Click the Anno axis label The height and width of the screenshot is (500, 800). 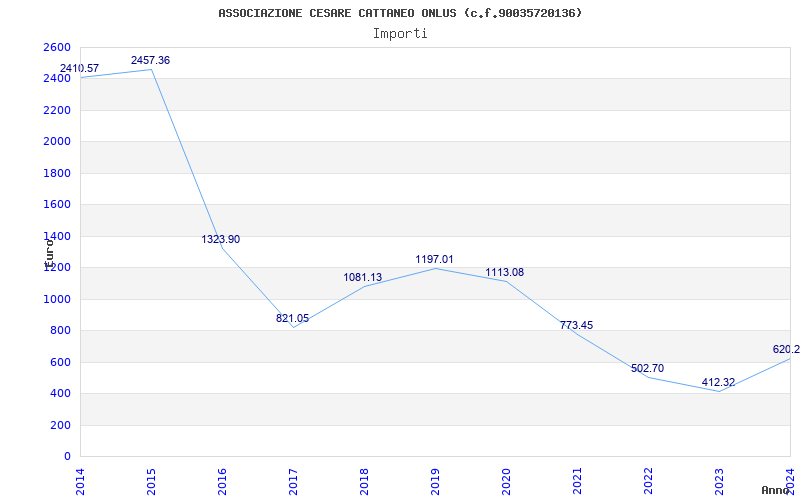click(x=775, y=490)
